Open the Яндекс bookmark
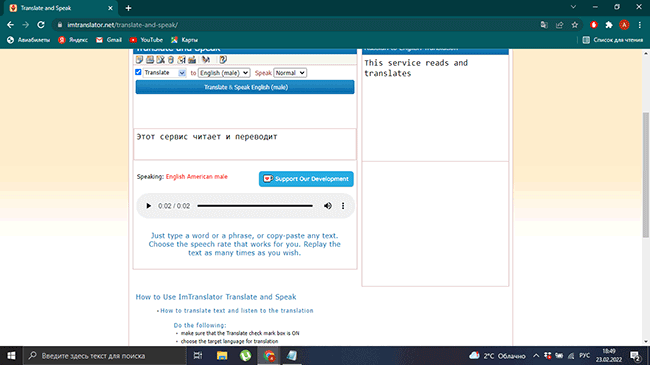This screenshot has height=365, width=650. point(73,40)
